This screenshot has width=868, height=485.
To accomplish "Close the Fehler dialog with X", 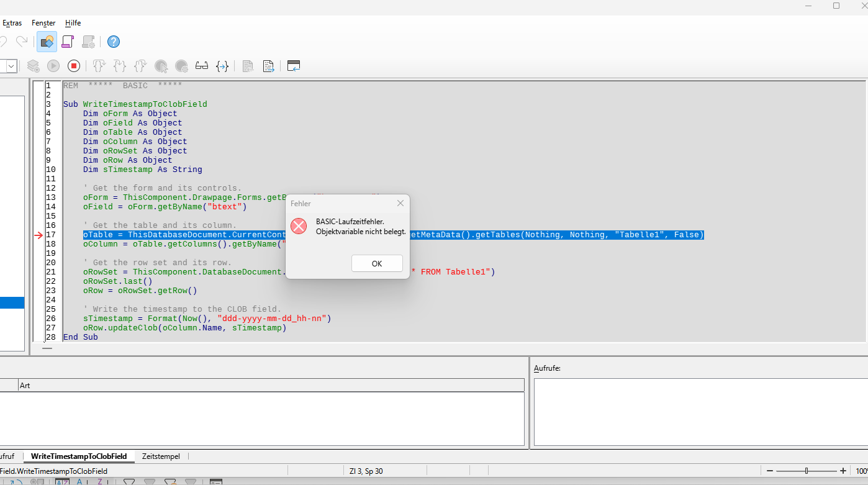I will (400, 203).
